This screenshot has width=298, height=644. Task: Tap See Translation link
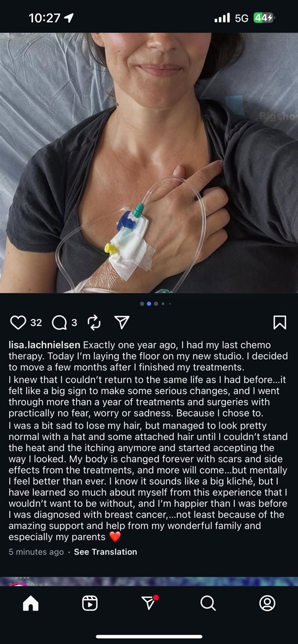click(105, 552)
